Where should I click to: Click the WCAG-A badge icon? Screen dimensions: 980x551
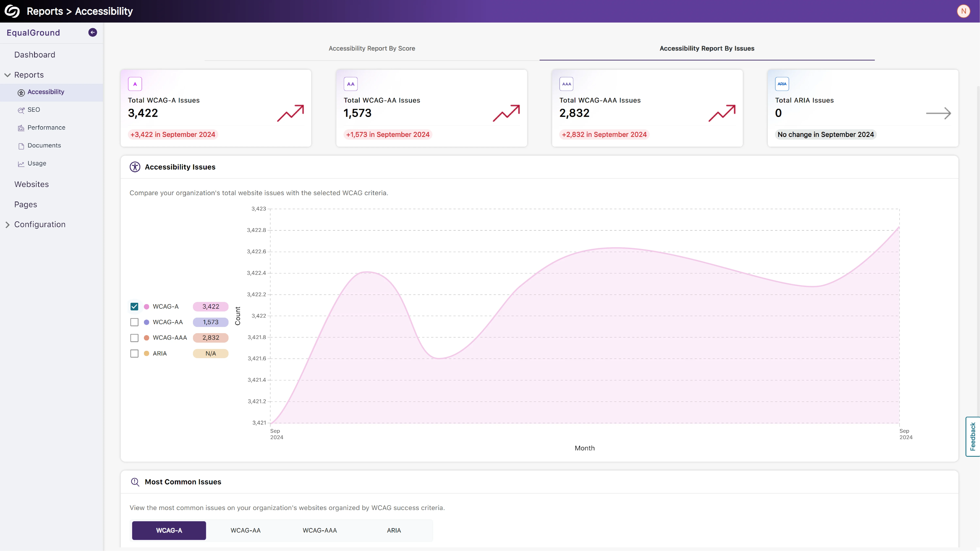135,84
